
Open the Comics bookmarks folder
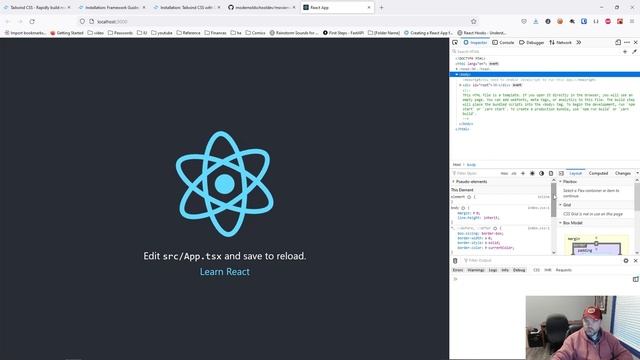256,33
